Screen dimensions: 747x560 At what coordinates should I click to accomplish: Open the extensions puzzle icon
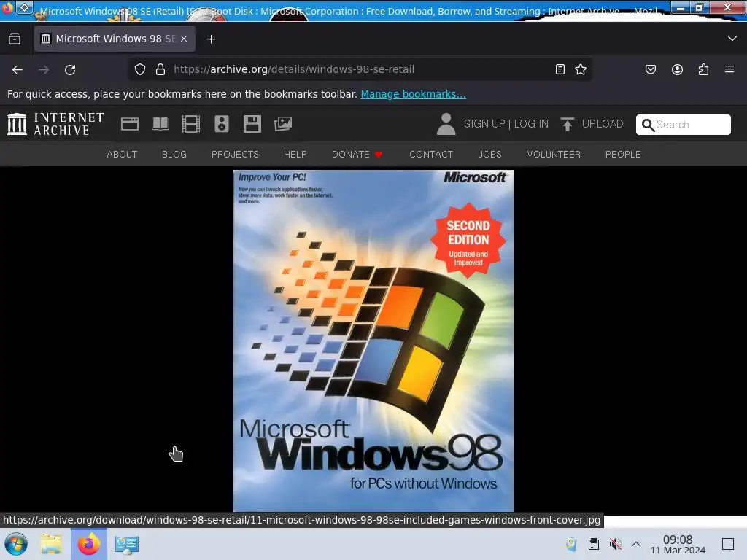[703, 69]
